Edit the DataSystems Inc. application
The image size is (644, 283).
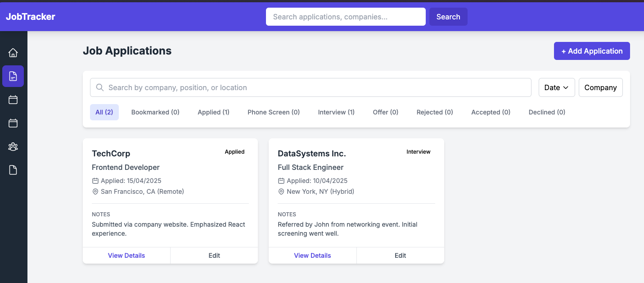pos(401,256)
